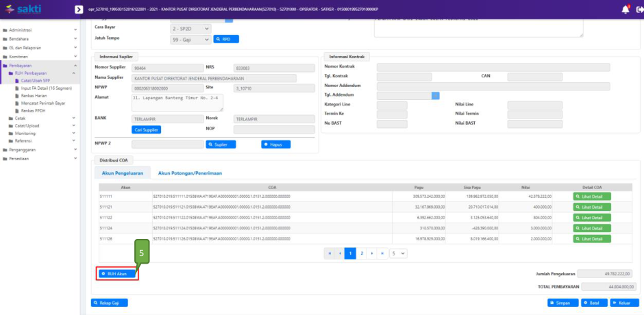Click the Tgl. Addendum calendar icon

(x=436, y=96)
